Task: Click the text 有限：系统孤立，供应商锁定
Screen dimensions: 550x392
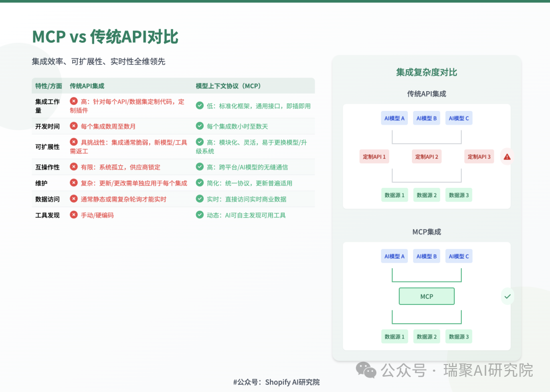Action: [x=121, y=167]
